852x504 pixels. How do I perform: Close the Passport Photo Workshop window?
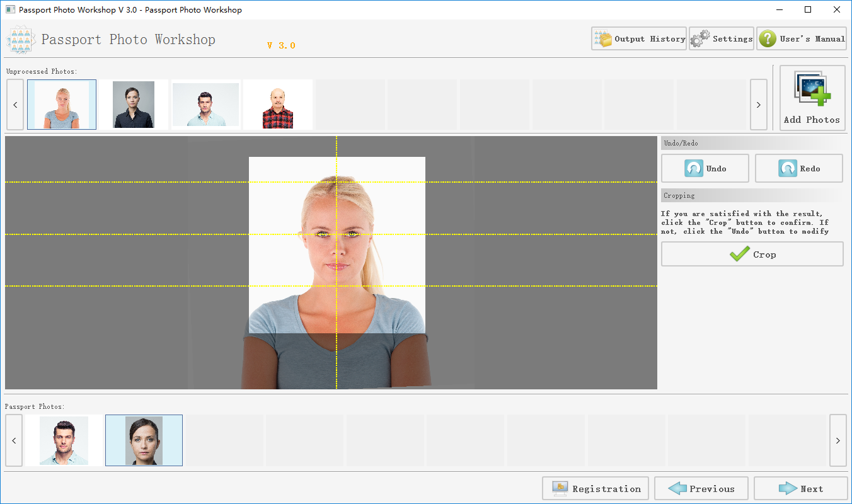pyautogui.click(x=837, y=9)
